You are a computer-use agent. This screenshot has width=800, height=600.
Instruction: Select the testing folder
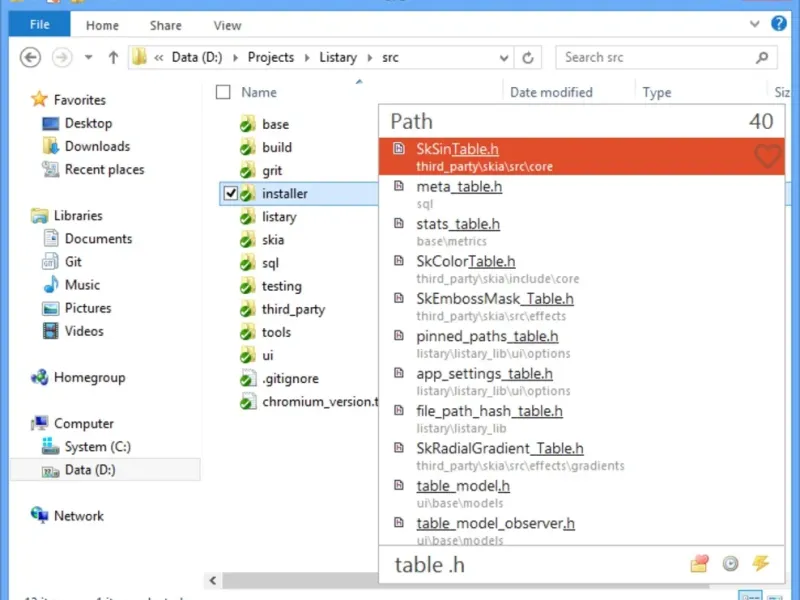[282, 286]
